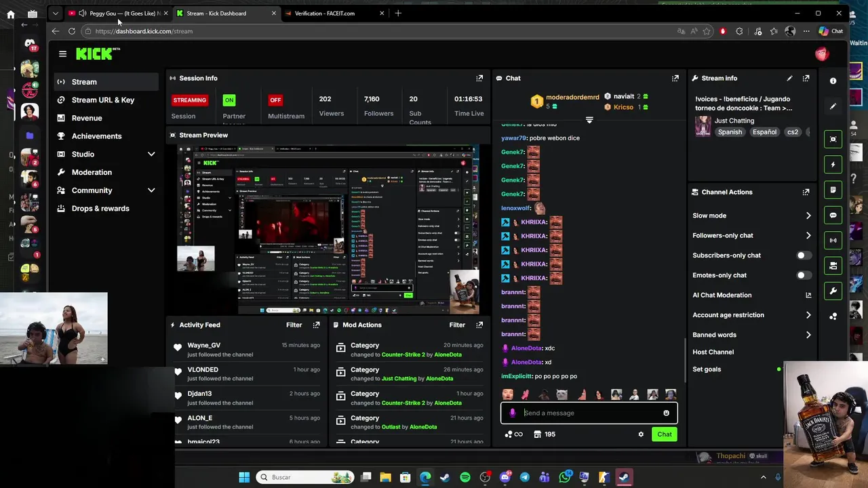Image resolution: width=868 pixels, height=488 pixels.
Task: Open Stream page in sidebar
Action: coord(106,82)
